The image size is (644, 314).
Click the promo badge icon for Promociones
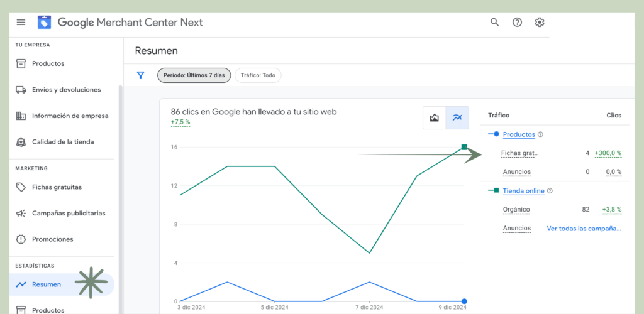tap(21, 239)
